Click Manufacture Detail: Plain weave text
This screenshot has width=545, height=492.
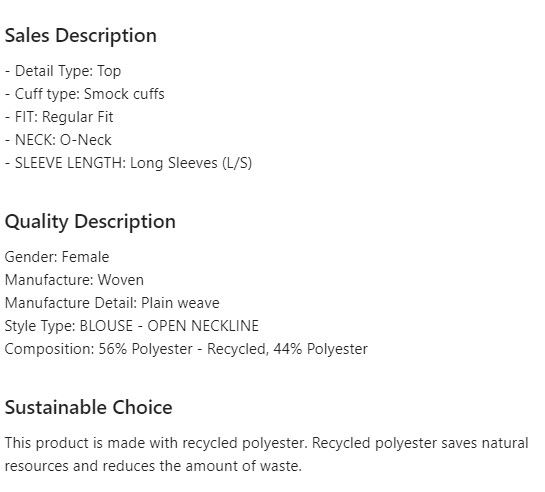pyautogui.click(x=112, y=303)
